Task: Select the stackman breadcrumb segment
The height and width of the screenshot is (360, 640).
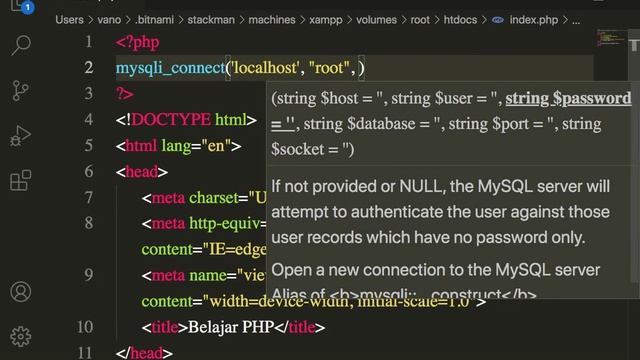Action: point(211,20)
